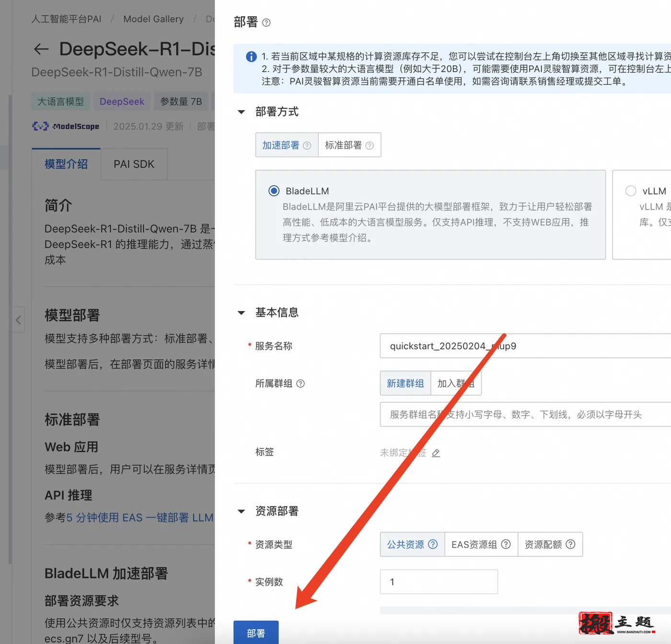Click the help icon on EAS资源组 option
671x644 pixels.
[x=506, y=544]
